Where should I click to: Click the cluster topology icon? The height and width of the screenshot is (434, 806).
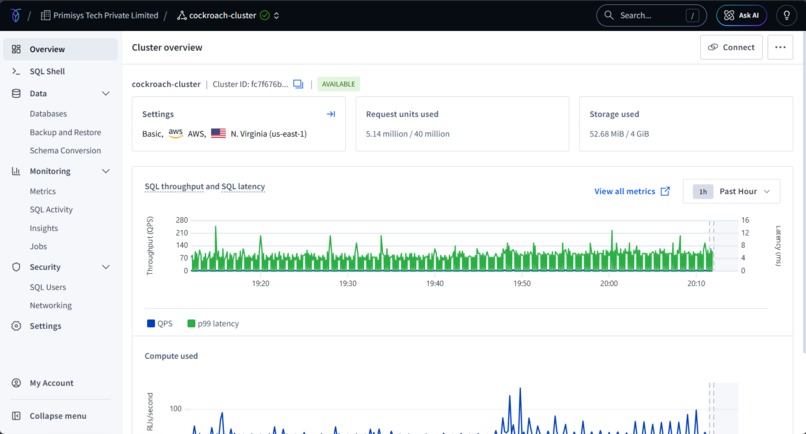point(181,15)
